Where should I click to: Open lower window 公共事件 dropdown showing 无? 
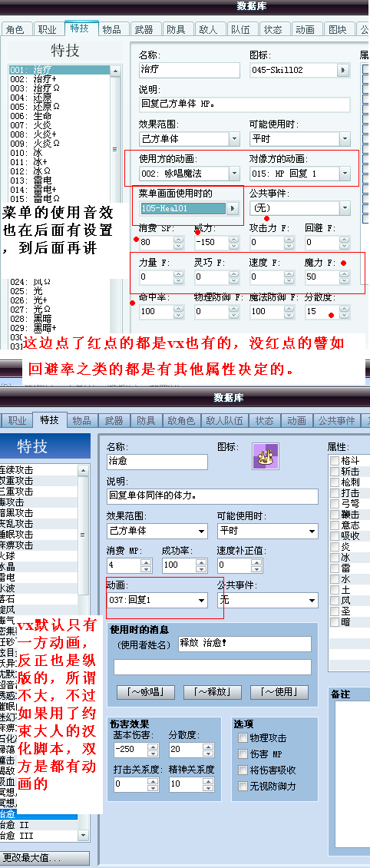coord(312,600)
